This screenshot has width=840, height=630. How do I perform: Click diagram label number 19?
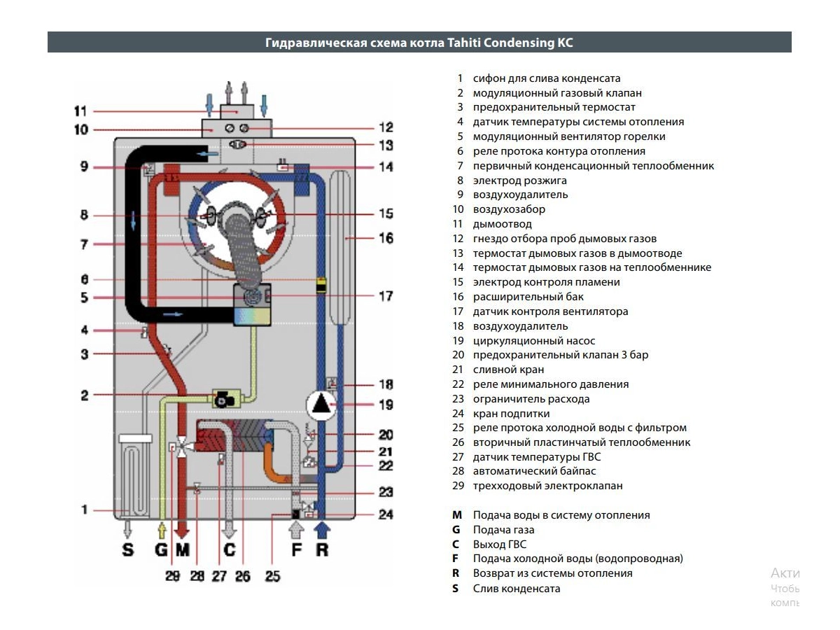point(386,405)
